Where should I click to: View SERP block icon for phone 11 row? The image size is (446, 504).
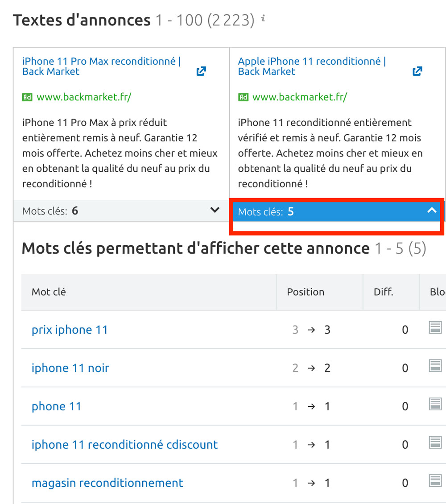coord(435,404)
